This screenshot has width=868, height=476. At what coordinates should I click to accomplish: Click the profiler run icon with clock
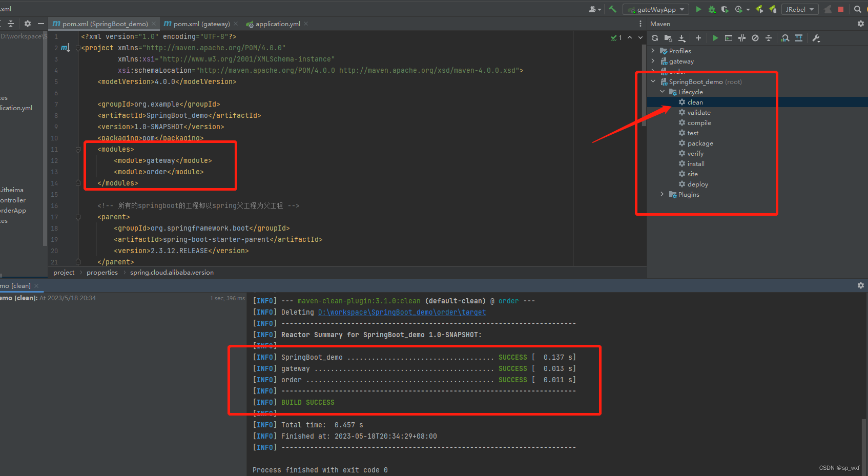coord(738,9)
